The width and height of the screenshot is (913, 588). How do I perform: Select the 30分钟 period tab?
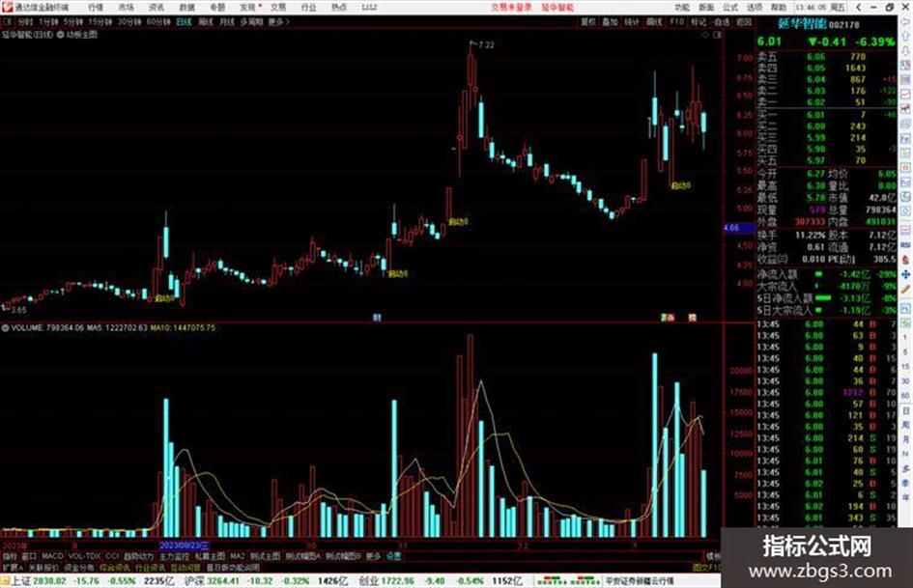click(129, 21)
